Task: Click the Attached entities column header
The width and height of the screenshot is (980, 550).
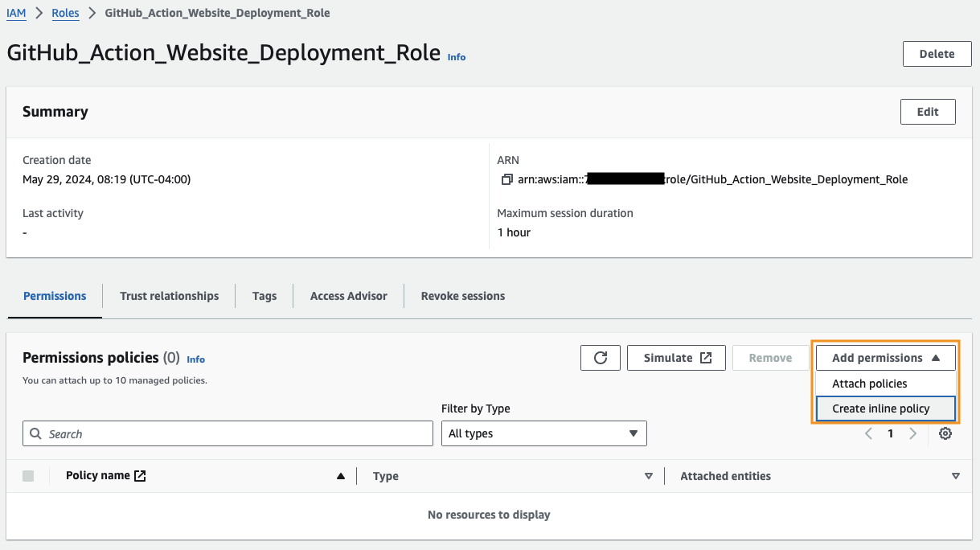Action: (x=726, y=476)
